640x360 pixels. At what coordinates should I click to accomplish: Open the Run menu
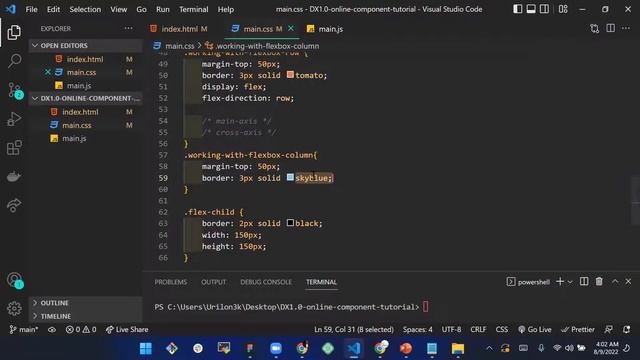point(163,9)
